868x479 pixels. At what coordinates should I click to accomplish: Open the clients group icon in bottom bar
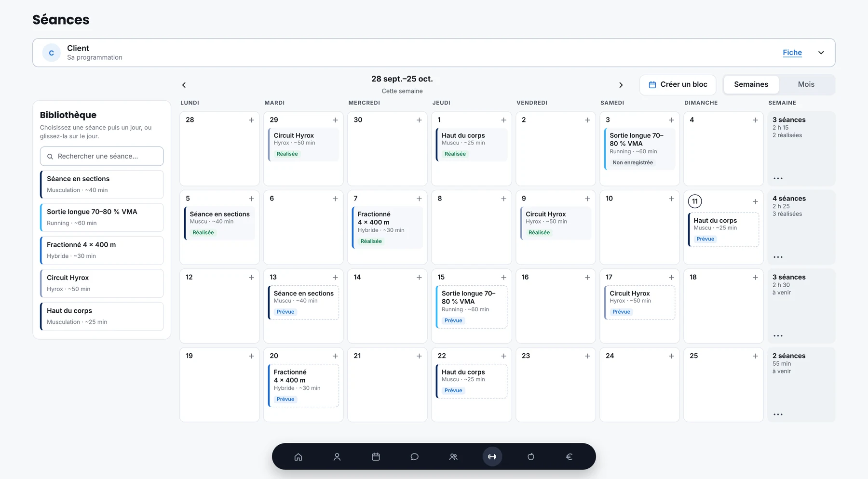(453, 457)
